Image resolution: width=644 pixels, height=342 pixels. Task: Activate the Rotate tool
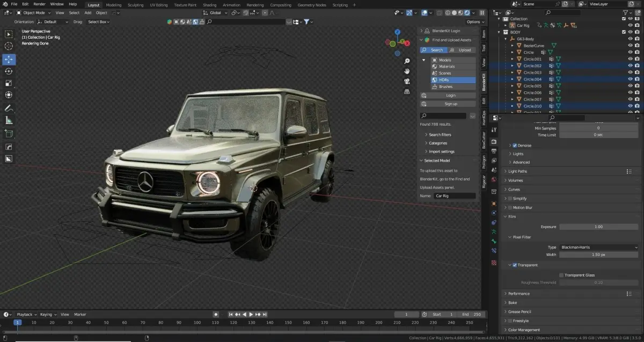[x=9, y=71]
